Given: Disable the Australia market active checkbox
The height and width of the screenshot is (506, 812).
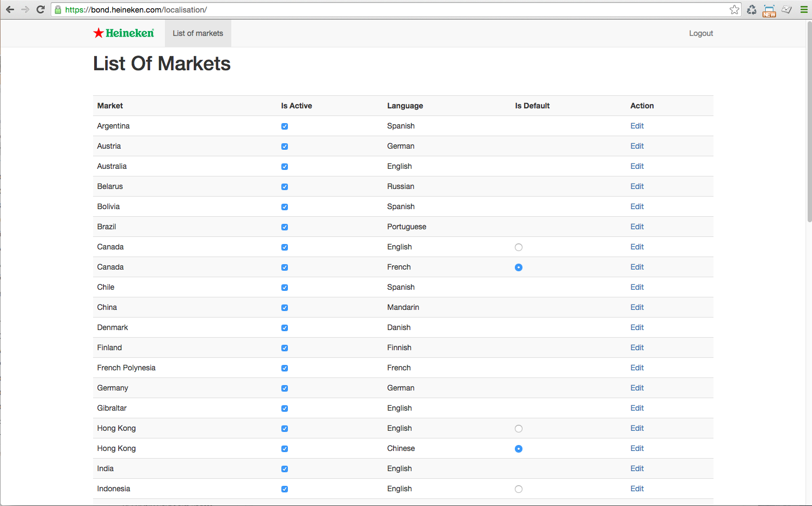Looking at the screenshot, I should pyautogui.click(x=285, y=167).
